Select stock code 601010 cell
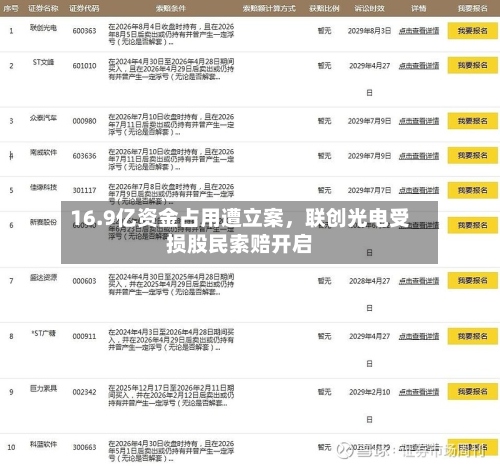500x466 pixels. pyautogui.click(x=84, y=66)
